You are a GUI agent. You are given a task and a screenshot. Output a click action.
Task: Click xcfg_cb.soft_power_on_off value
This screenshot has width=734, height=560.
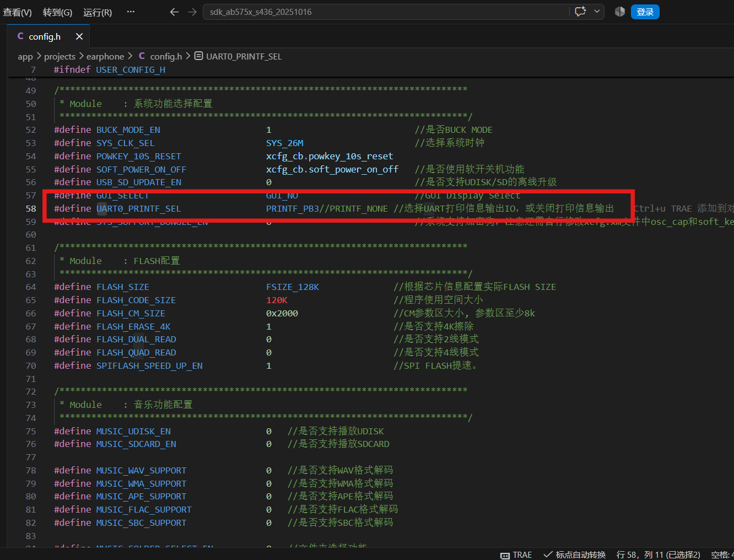(x=332, y=169)
